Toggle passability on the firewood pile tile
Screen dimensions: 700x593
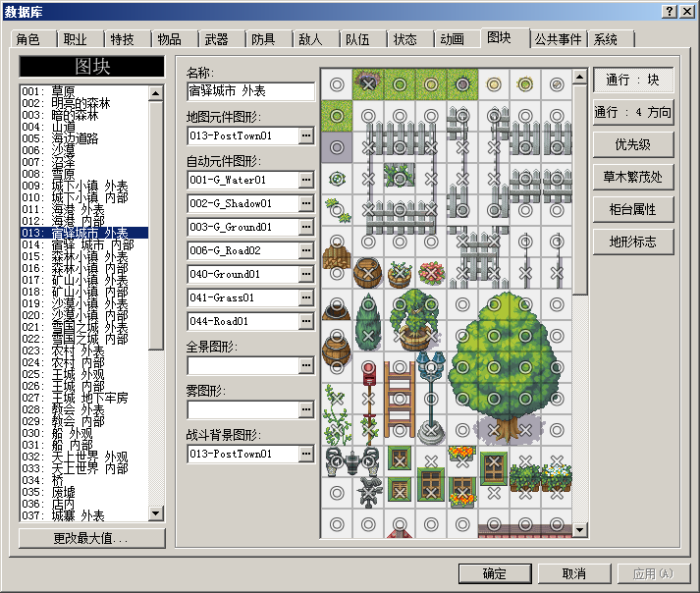pyautogui.click(x=337, y=243)
